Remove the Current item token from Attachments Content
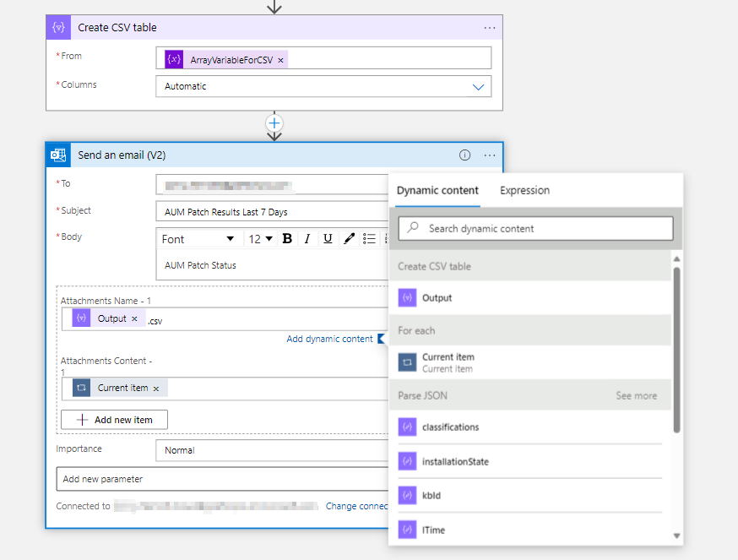 click(156, 389)
